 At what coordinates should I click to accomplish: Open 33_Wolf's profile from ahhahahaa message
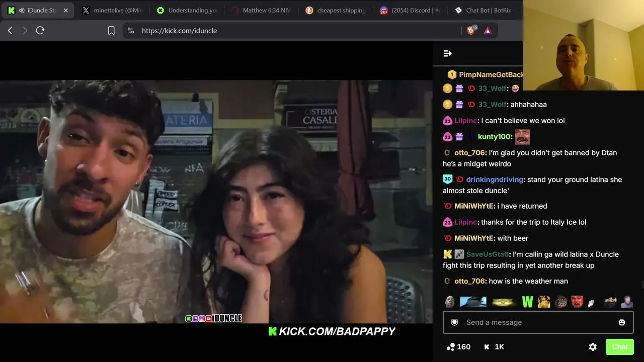pos(492,105)
